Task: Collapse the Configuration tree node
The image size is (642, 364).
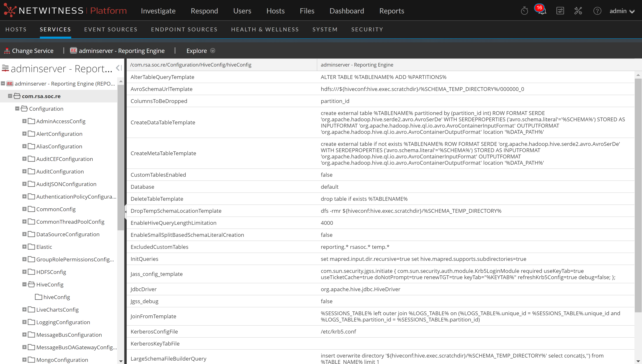Action: (x=17, y=109)
